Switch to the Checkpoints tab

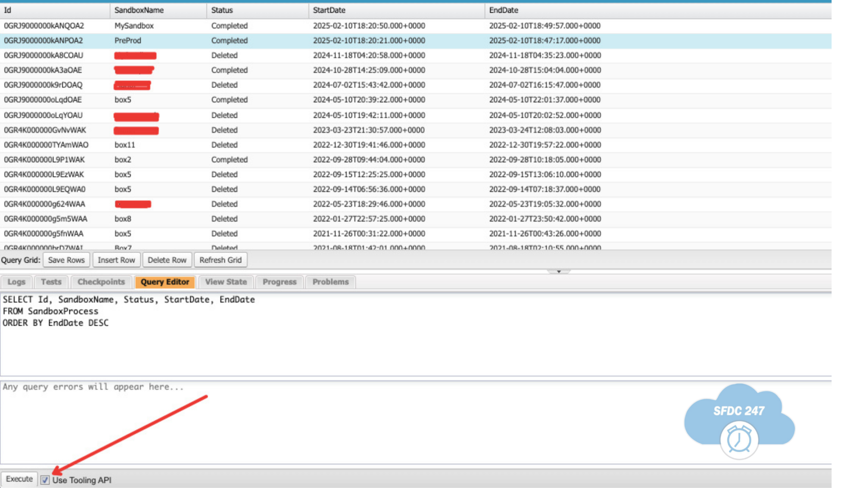(x=101, y=282)
